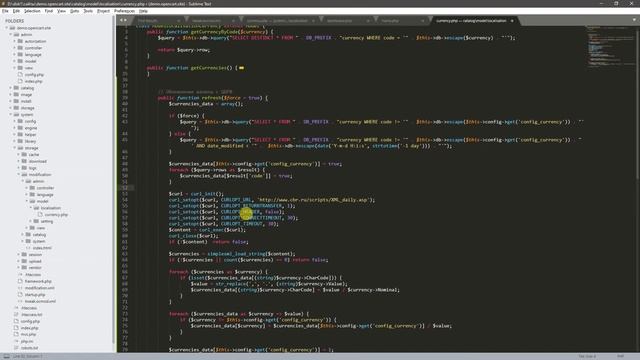This screenshot has width=640, height=360.
Task: Click the upload folder icon
Action: coord(24,261)
